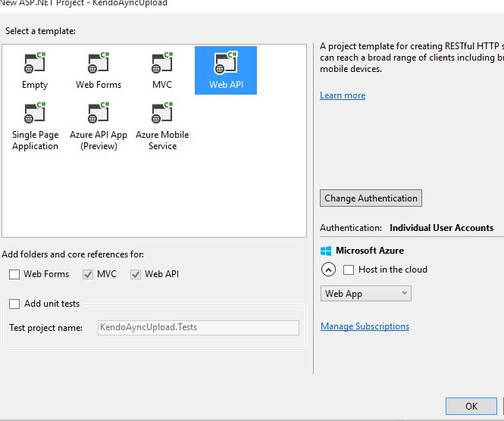504x421 pixels.
Task: Click the Microsoft Azure heading text
Action: point(370,251)
